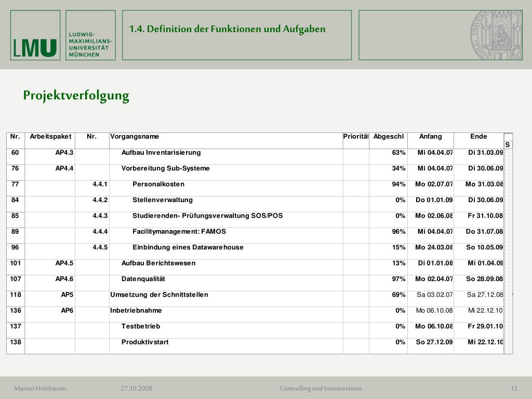Click end date 'So 10.05.09'
The height and width of the screenshot is (399, 532).
pos(485,247)
